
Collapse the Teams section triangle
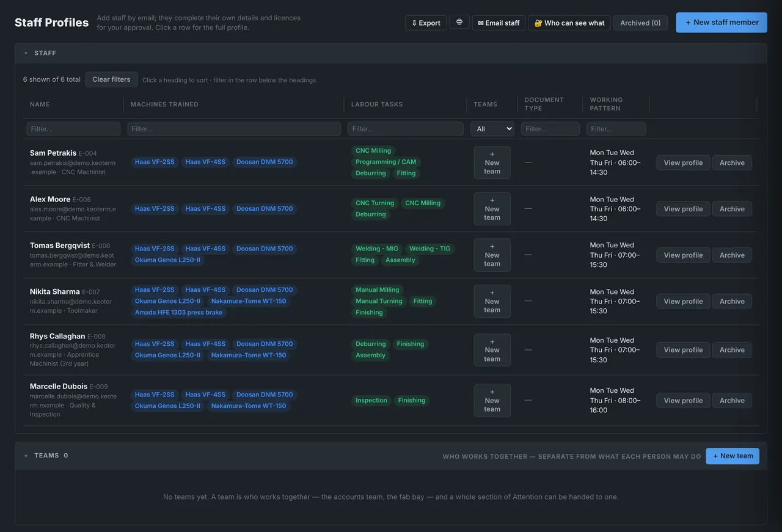[x=26, y=456]
